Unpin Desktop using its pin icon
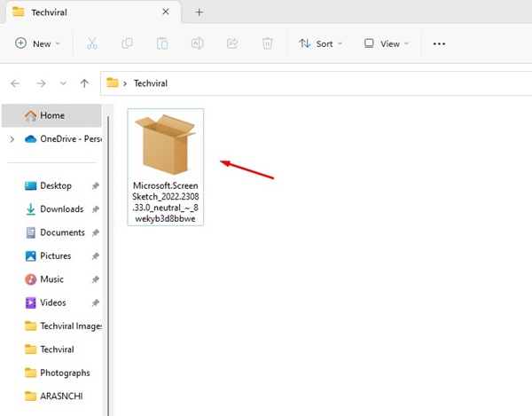Viewport: 532px width, 416px height. (96, 186)
